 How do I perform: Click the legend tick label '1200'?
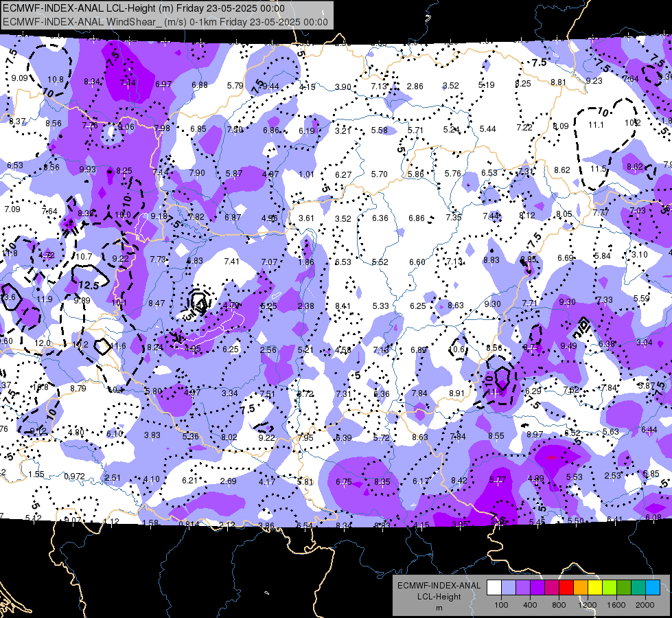pos(587,605)
